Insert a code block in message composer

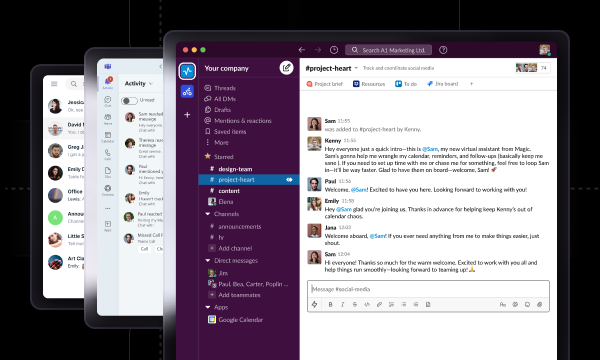(x=428, y=305)
